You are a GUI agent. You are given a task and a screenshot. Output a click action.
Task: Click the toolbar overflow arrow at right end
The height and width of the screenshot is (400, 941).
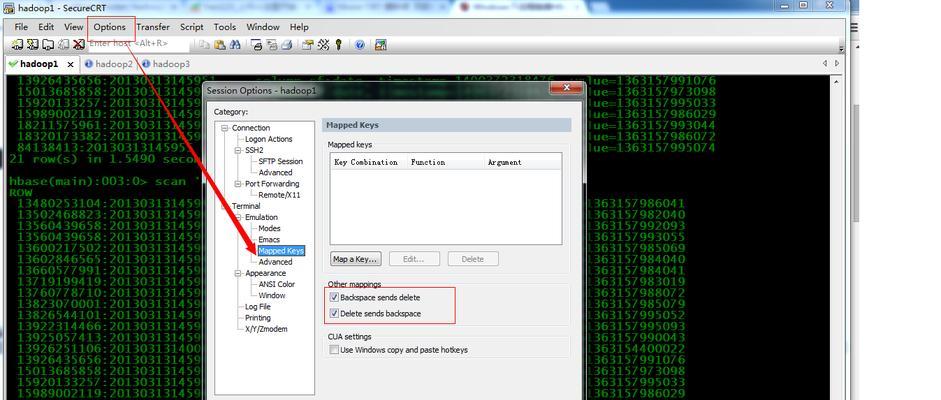click(841, 48)
